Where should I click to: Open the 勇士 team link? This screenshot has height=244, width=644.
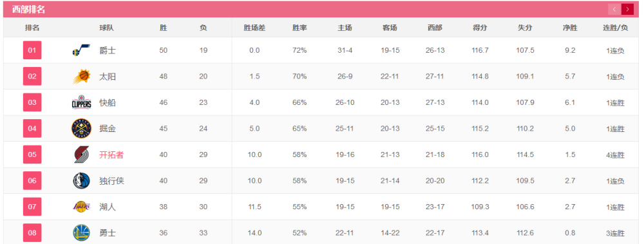coord(107,233)
